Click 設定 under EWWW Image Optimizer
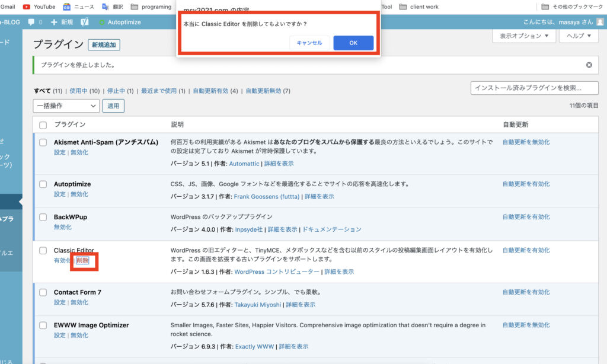The width and height of the screenshot is (607, 364). (60, 335)
